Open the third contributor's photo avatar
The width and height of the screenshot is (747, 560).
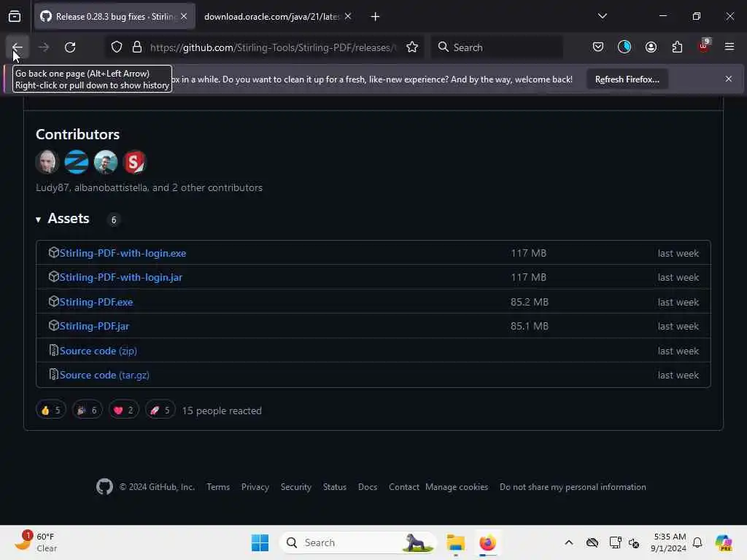click(x=105, y=162)
